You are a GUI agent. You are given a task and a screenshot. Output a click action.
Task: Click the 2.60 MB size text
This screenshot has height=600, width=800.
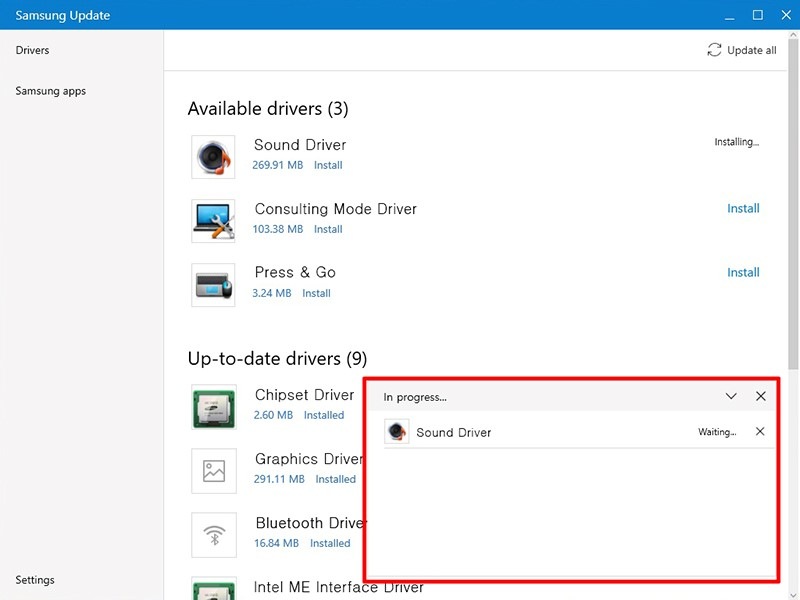(273, 415)
